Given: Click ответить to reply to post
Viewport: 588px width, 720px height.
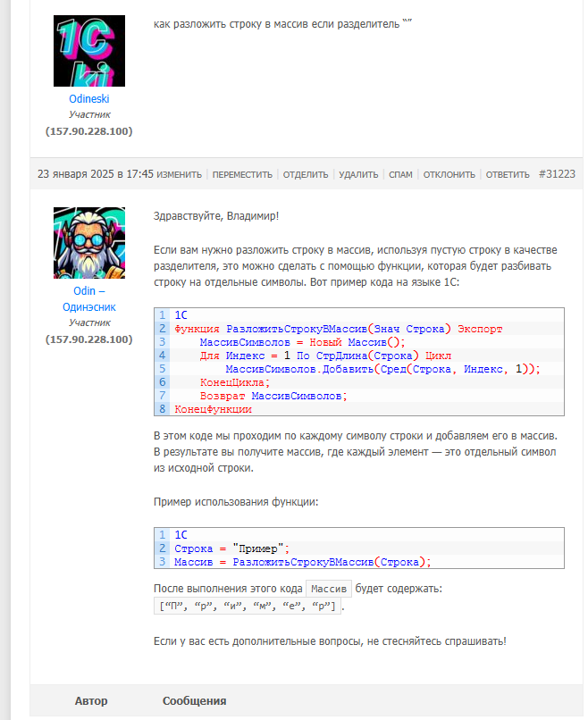Looking at the screenshot, I should 508,174.
